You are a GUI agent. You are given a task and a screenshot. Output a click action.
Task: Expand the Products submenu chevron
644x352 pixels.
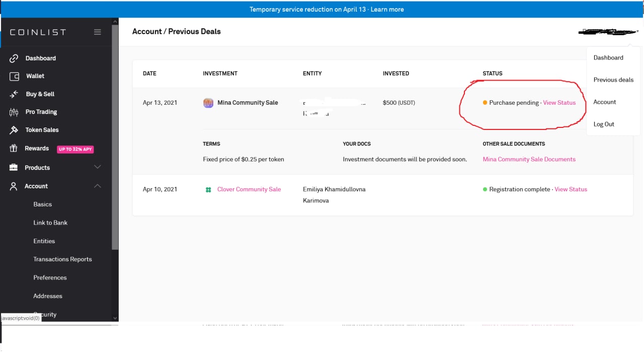click(98, 167)
